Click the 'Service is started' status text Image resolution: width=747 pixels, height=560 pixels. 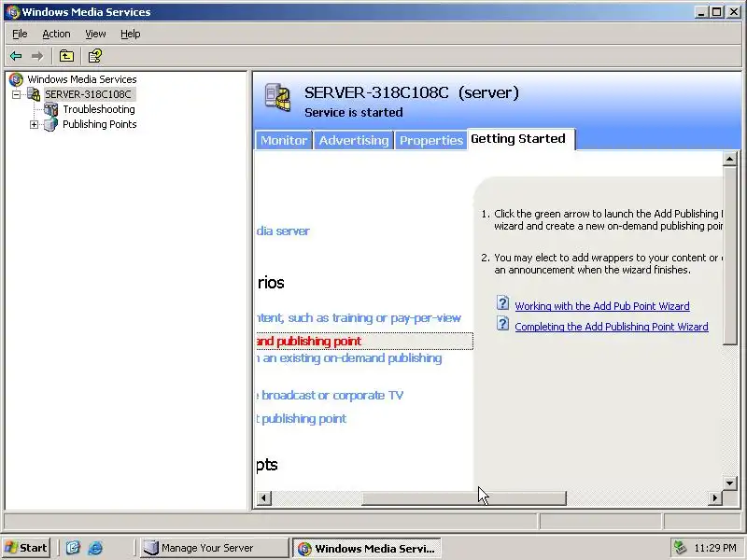click(x=354, y=112)
